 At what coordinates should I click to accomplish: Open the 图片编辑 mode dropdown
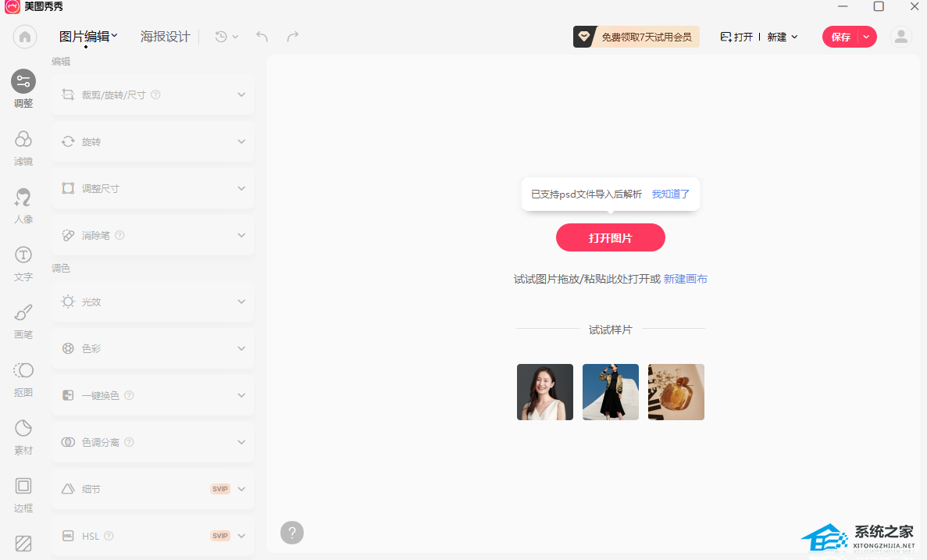(x=88, y=37)
